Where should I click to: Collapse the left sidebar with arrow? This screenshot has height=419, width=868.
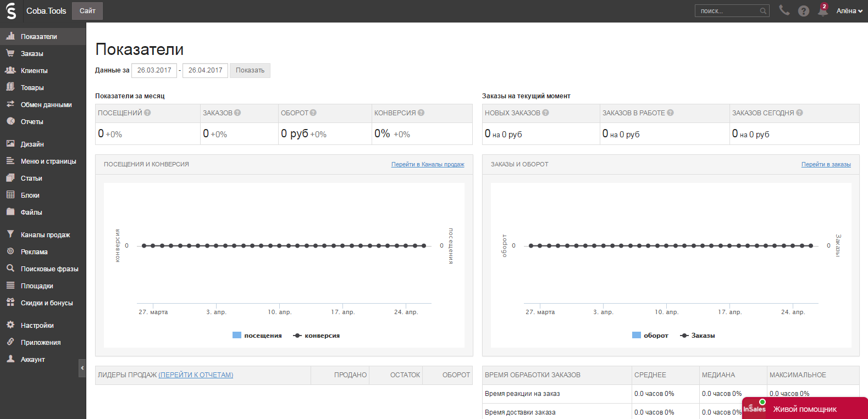tap(82, 368)
